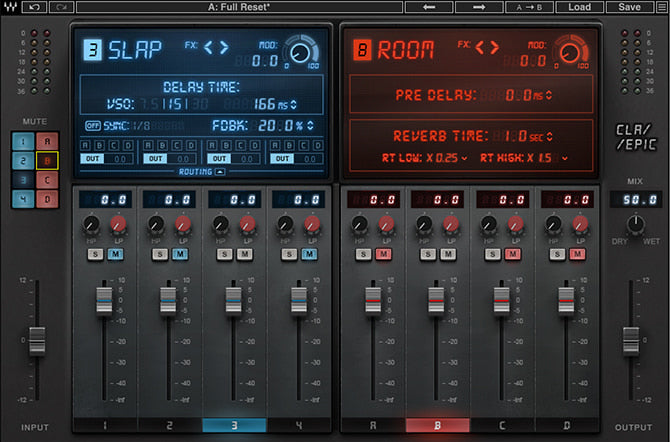Redo the last change
The width and height of the screenshot is (670, 442).
click(x=62, y=7)
